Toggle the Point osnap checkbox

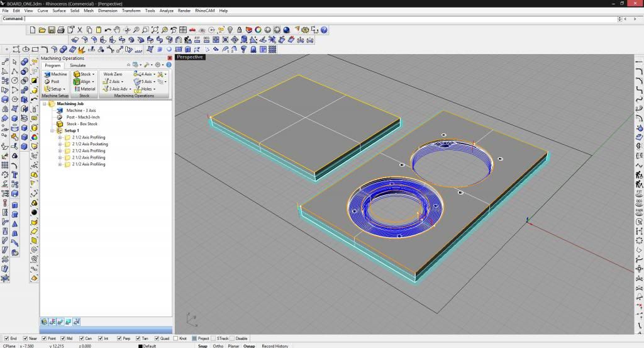coord(44,339)
